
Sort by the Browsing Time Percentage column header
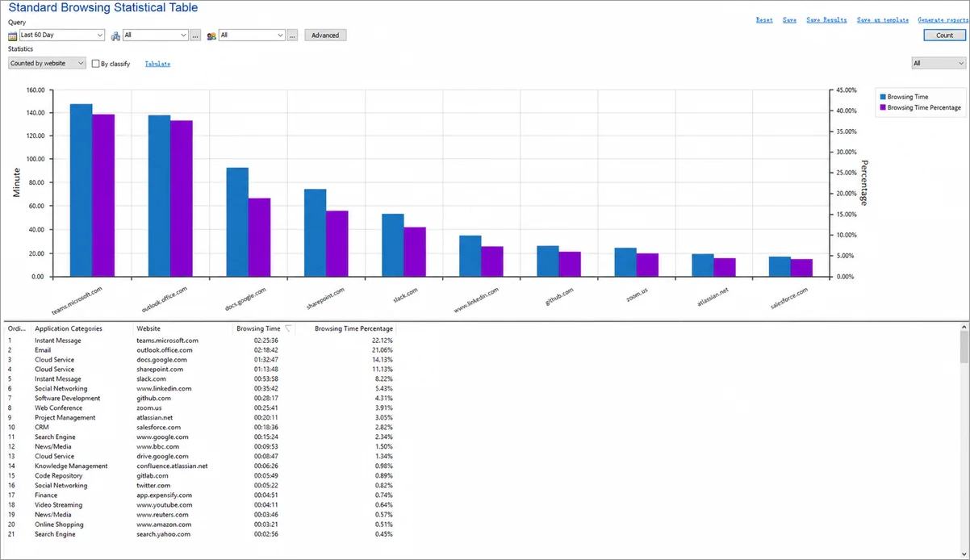click(x=353, y=328)
